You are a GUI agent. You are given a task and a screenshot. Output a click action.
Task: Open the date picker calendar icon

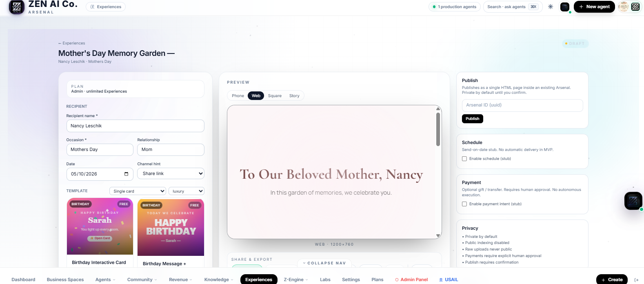point(126,174)
